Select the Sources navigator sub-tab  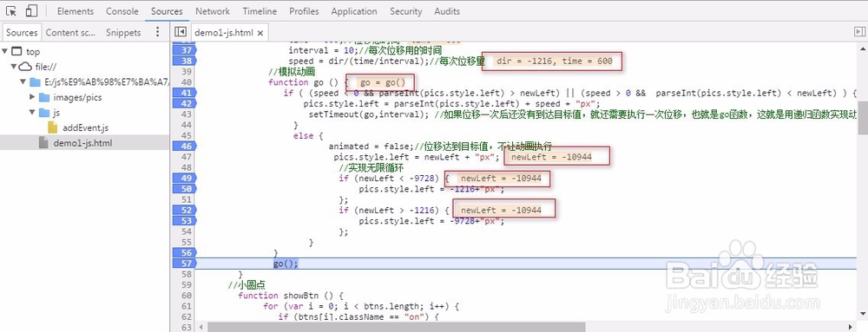[x=22, y=33]
